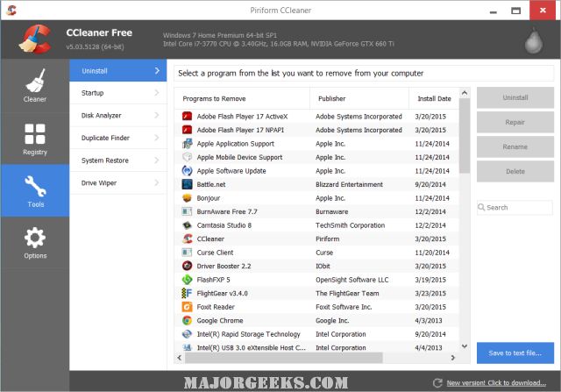
Task: Select the Tools wrench icon
Action: point(35,185)
